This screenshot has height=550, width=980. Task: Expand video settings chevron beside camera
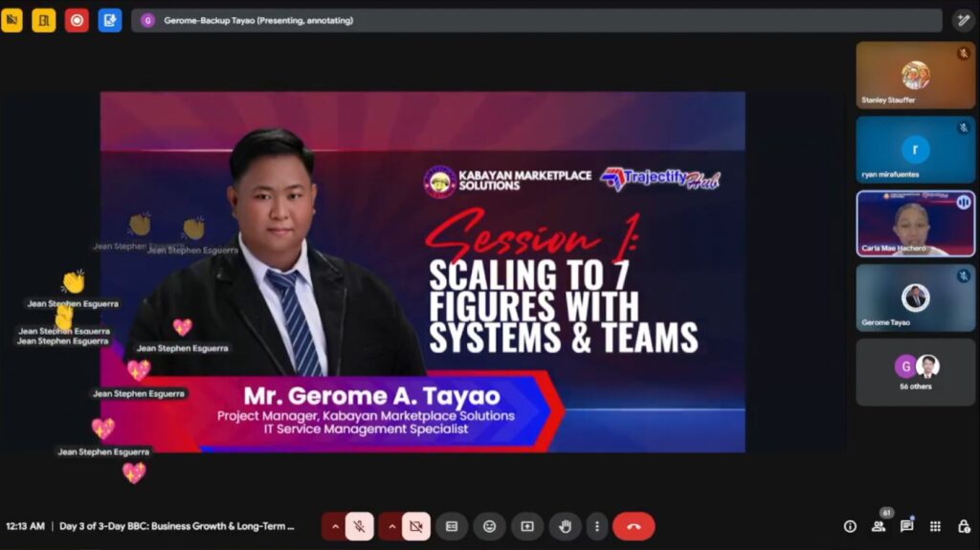391,526
